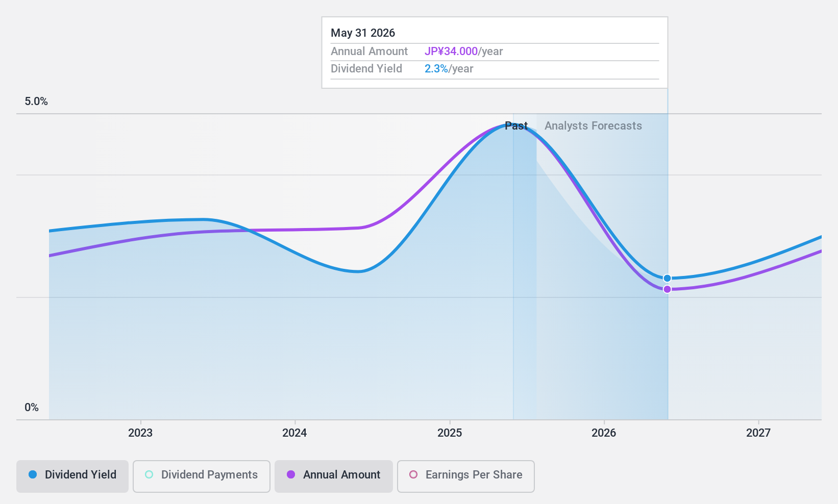
Task: Click the Analysts Forecasts label
Action: (x=593, y=126)
